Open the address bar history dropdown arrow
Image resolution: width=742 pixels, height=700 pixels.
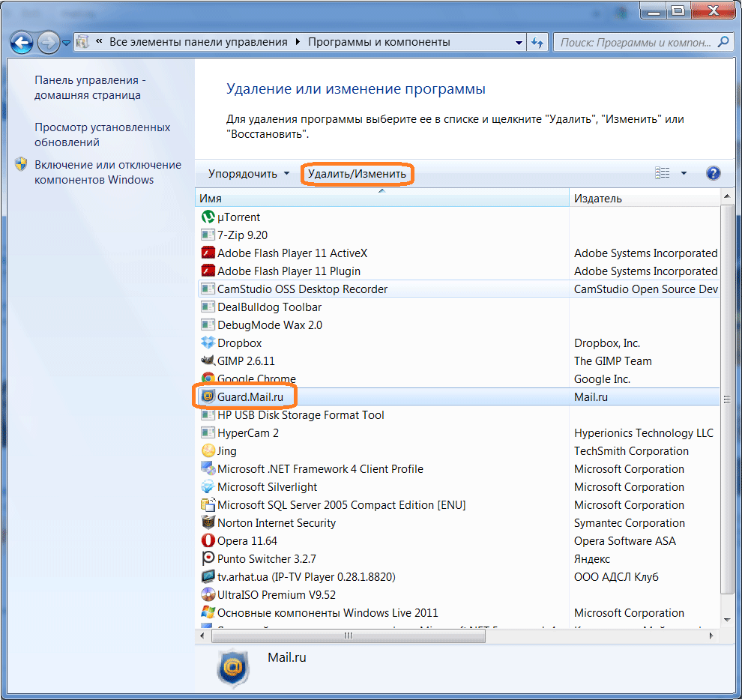[x=519, y=43]
